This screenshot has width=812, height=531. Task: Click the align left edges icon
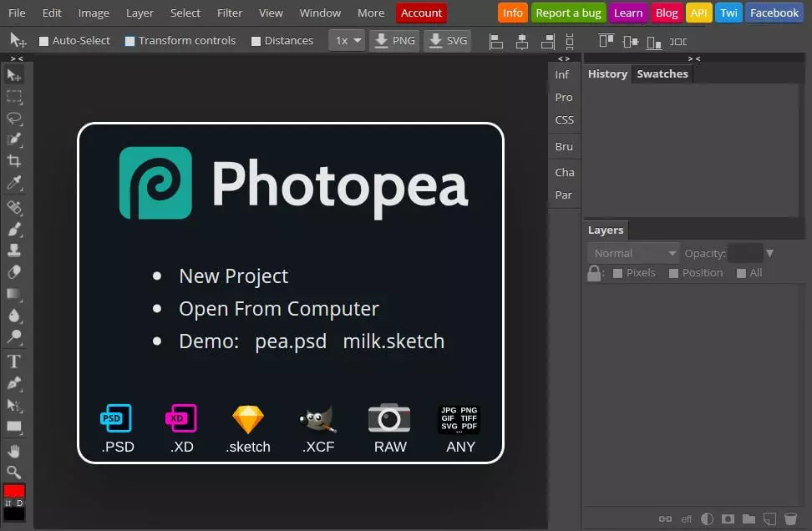tap(496, 42)
